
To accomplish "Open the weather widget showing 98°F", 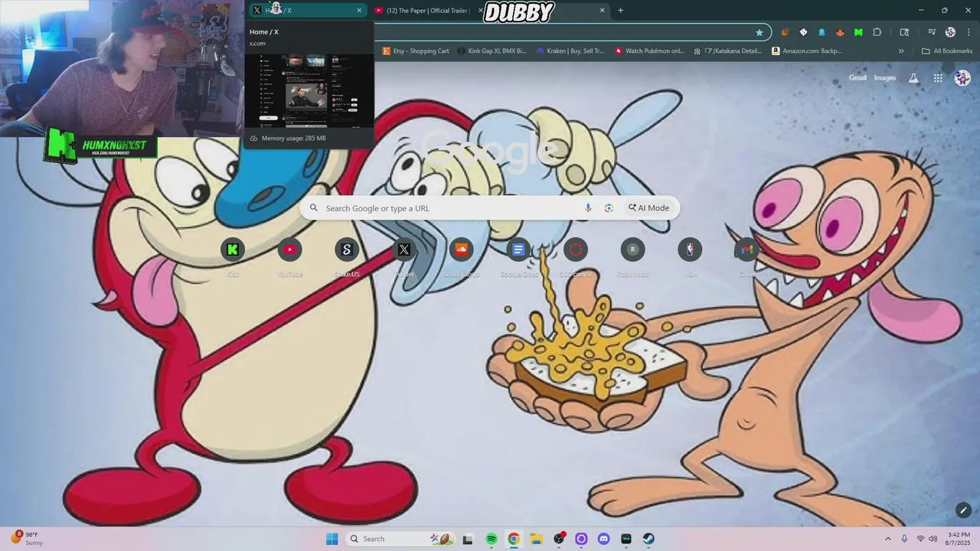I will [27, 538].
